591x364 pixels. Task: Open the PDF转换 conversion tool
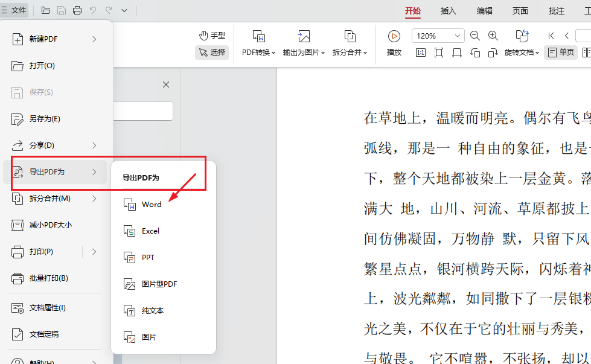pos(258,42)
